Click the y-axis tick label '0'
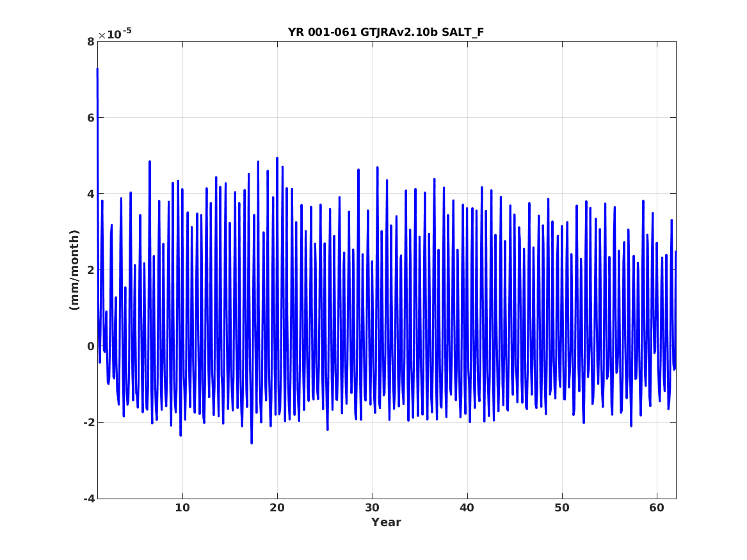The image size is (747, 560). [90, 346]
